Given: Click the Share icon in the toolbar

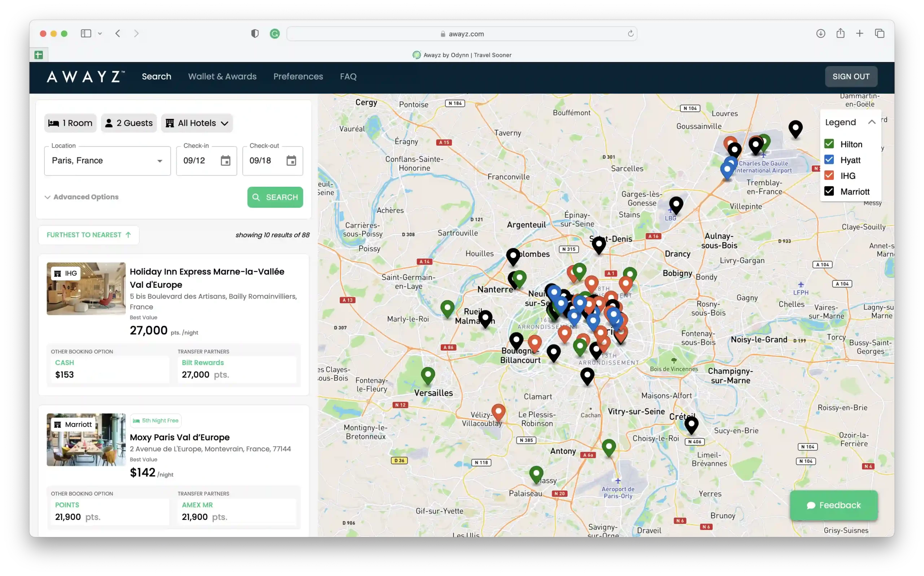Looking at the screenshot, I should pos(840,34).
